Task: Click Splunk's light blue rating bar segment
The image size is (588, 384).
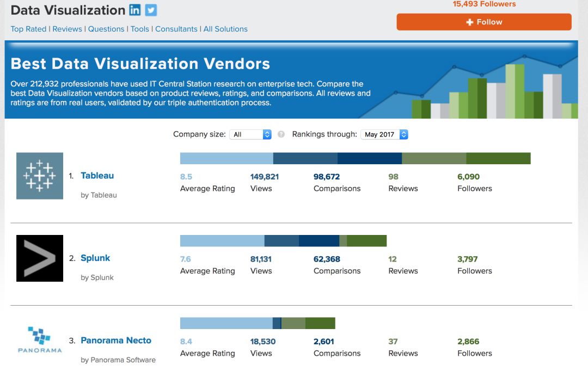Action: [x=222, y=241]
